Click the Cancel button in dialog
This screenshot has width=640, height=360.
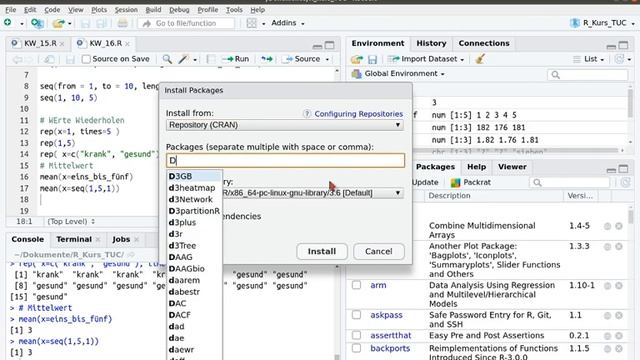378,251
